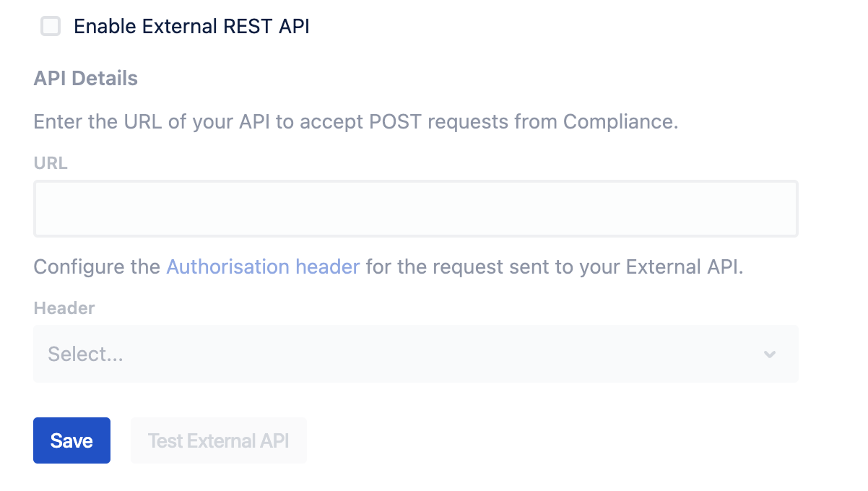The height and width of the screenshot is (491, 868).
Task: Click the word 'Save' on the blue button
Action: click(x=71, y=440)
